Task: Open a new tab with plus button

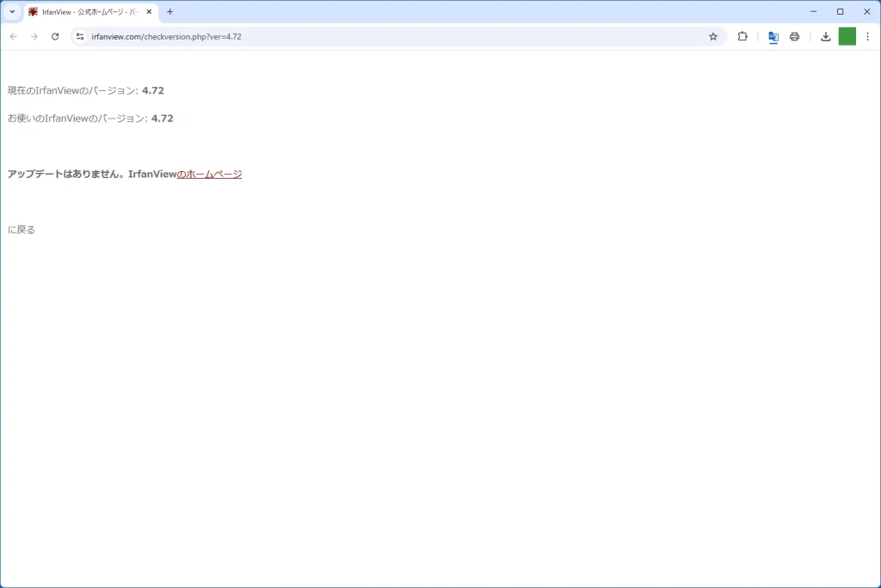Action: point(169,12)
